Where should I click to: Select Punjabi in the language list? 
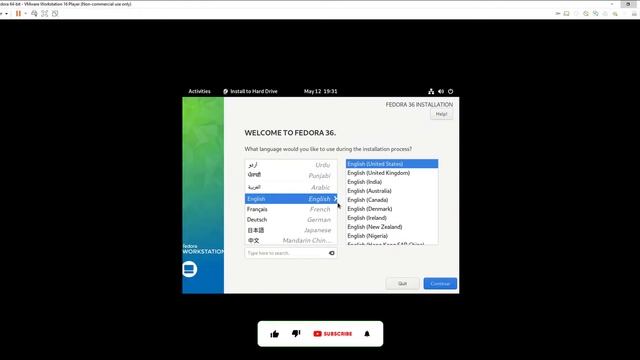(x=291, y=175)
